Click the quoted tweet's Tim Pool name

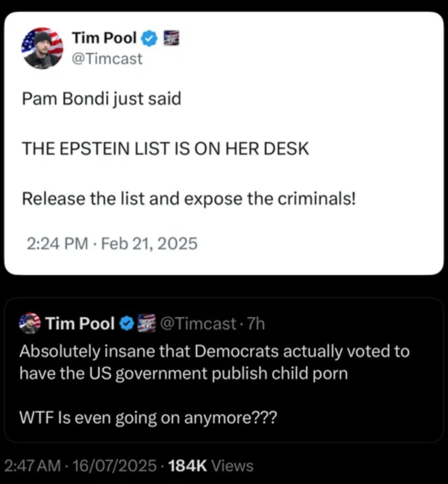pos(80,324)
